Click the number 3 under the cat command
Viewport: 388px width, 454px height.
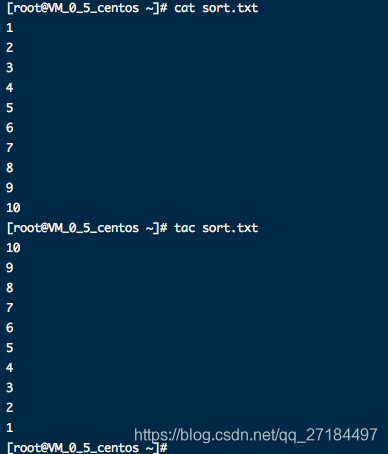(10, 68)
